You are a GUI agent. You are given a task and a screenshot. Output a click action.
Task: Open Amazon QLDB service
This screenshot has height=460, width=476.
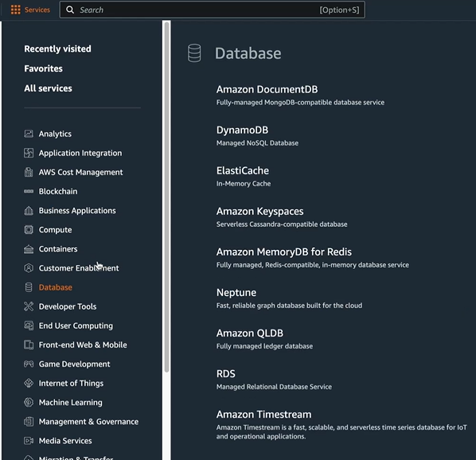pyautogui.click(x=249, y=333)
